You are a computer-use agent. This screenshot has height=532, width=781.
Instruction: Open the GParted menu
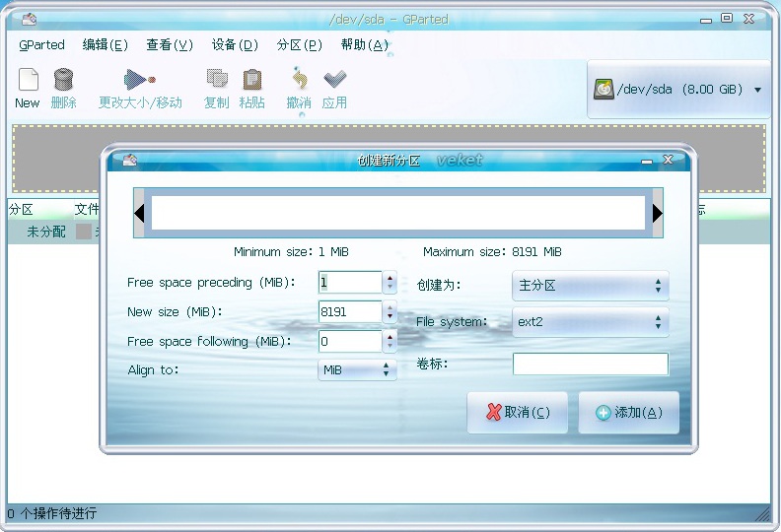click(41, 45)
